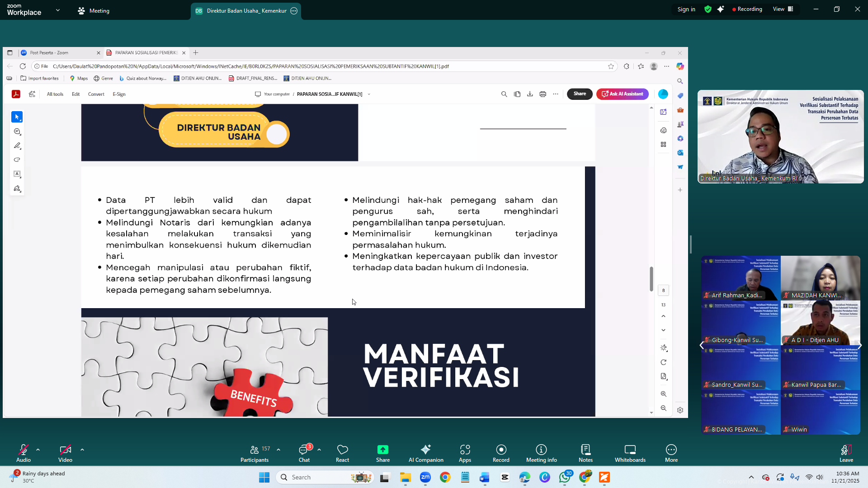Click the React heart icon
This screenshot has width=868, height=488.
tap(342, 450)
